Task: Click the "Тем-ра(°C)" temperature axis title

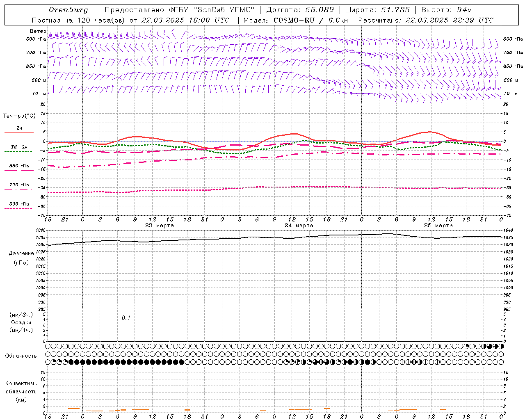Action: 19,116
